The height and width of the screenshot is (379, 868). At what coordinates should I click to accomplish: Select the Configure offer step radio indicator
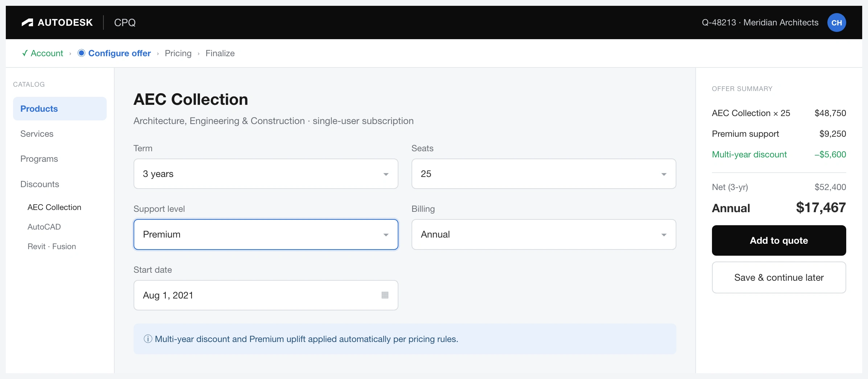81,53
